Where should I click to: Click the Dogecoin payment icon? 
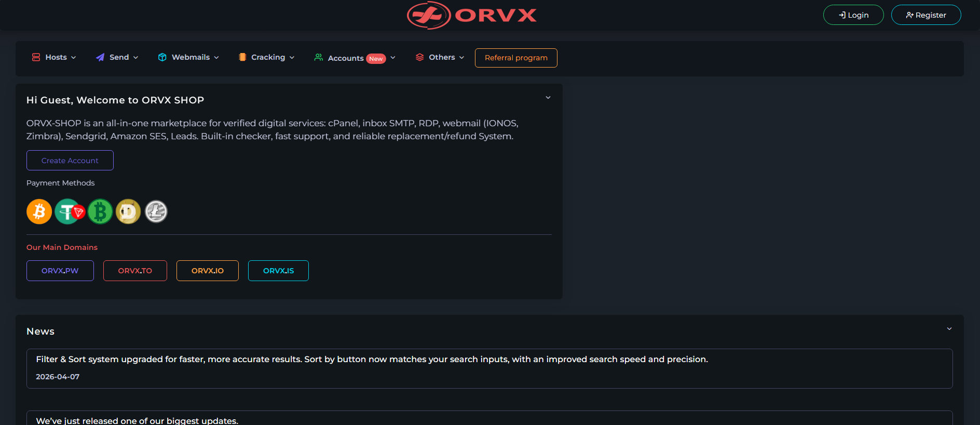tap(128, 211)
